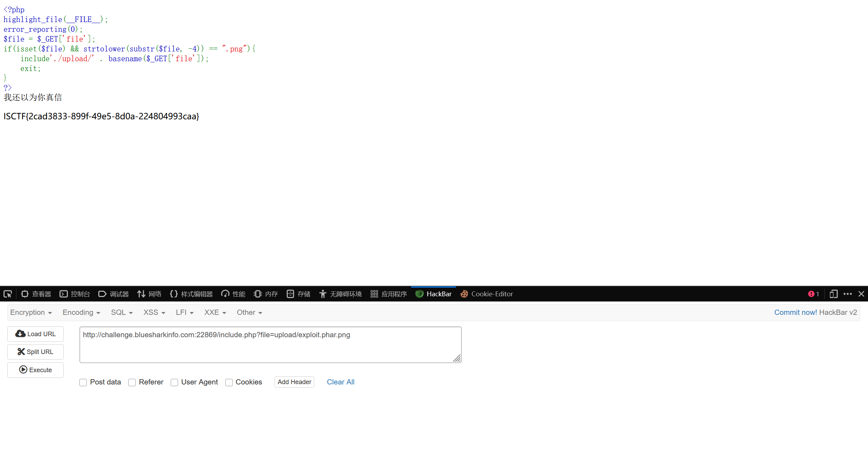Screen dimensions: 868x474
Task: Expand the LFI dropdown
Action: tap(184, 312)
